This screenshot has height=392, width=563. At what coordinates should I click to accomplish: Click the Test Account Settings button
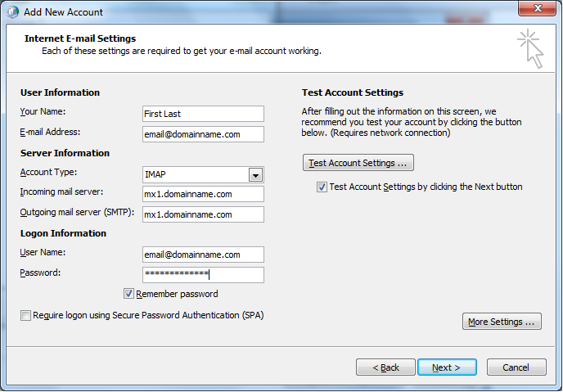(x=358, y=163)
